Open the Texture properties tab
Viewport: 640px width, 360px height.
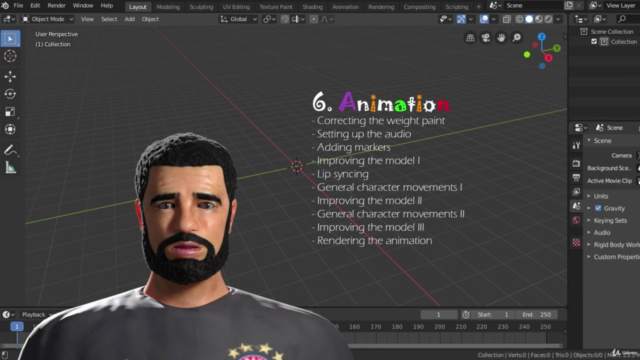576,242
